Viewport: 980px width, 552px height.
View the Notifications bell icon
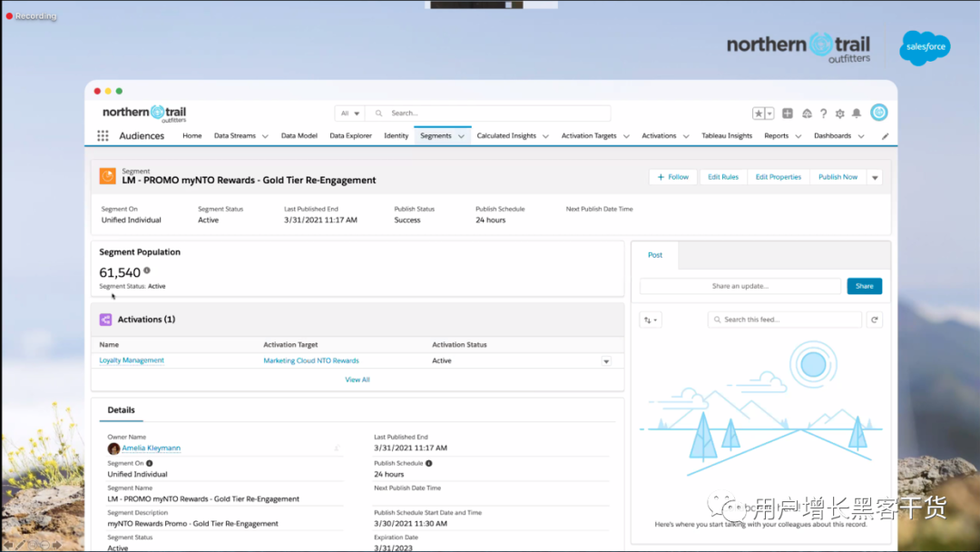click(x=857, y=113)
